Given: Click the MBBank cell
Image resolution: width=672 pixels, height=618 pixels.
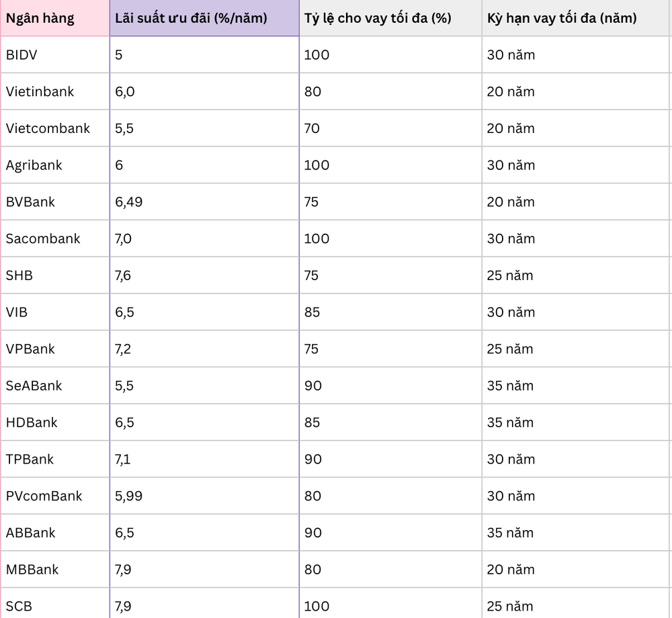Looking at the screenshot, I should (x=32, y=570).
